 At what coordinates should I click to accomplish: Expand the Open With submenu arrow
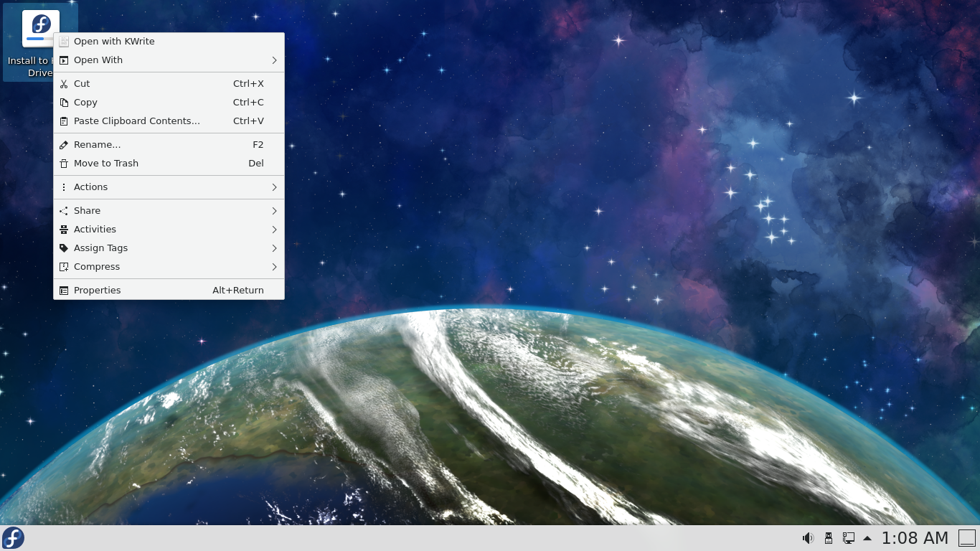274,60
